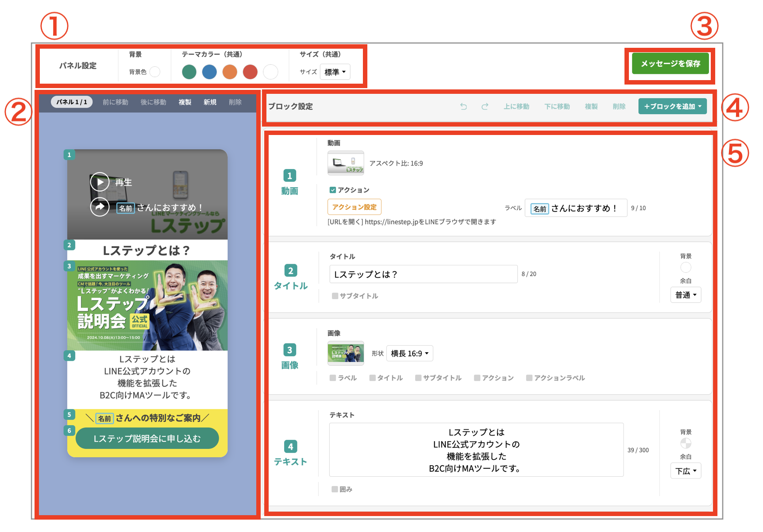The image size is (763, 532).
Task: Open the 形状 横長 16:9 dropdown
Action: click(410, 353)
